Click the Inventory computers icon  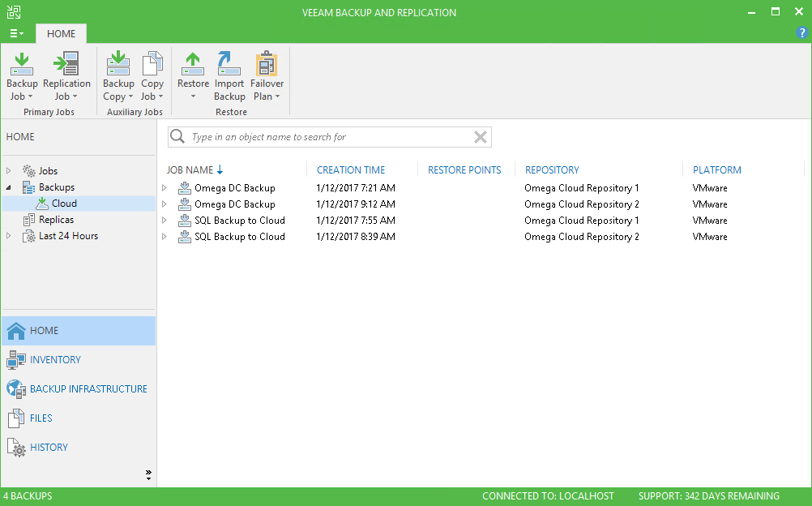pos(16,360)
